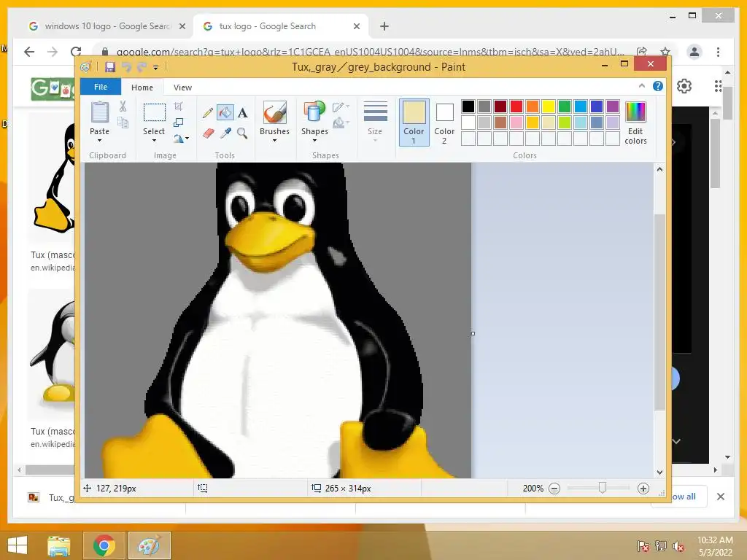This screenshot has height=560, width=747.
Task: Open Customize Quick Access Toolbar dropdown
Action: coord(156,68)
